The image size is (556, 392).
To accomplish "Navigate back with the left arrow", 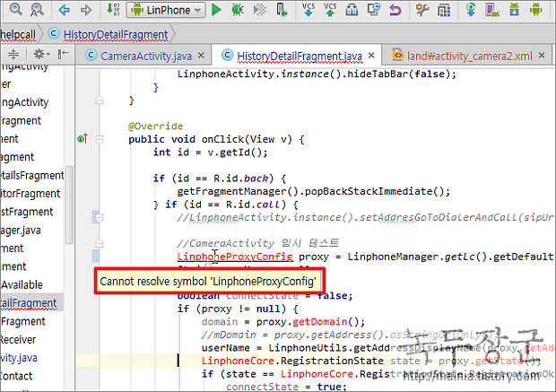I will tap(65, 10).
